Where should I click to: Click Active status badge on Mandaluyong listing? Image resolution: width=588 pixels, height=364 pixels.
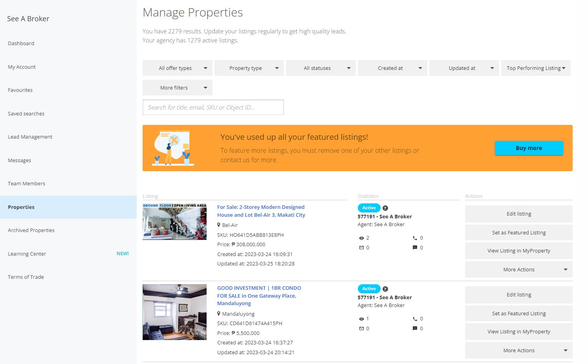point(369,289)
